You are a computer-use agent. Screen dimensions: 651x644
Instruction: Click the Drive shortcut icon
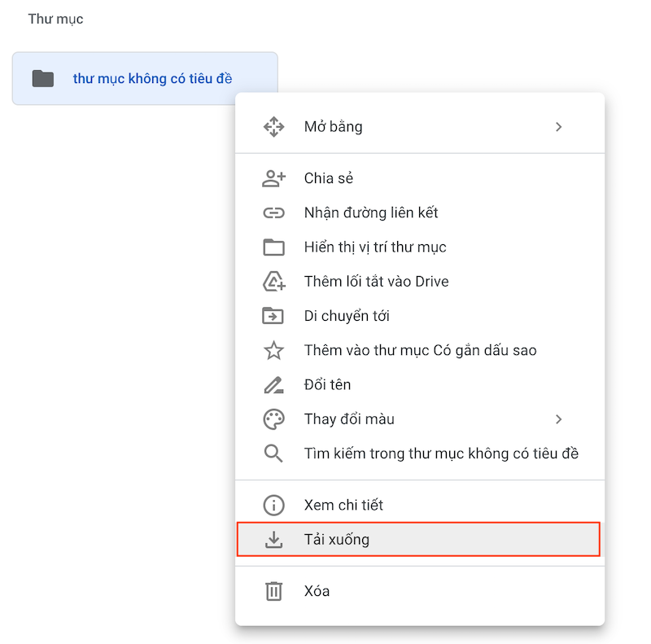(274, 282)
